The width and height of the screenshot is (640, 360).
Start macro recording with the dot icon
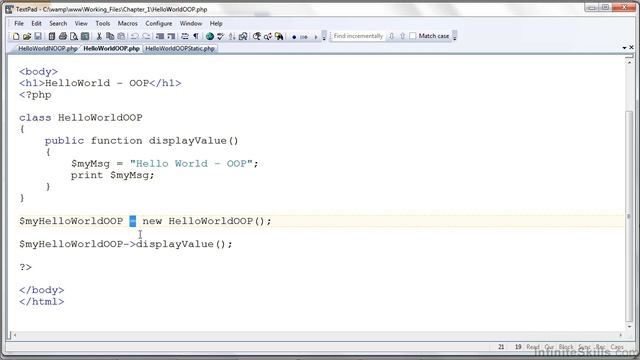294,37
